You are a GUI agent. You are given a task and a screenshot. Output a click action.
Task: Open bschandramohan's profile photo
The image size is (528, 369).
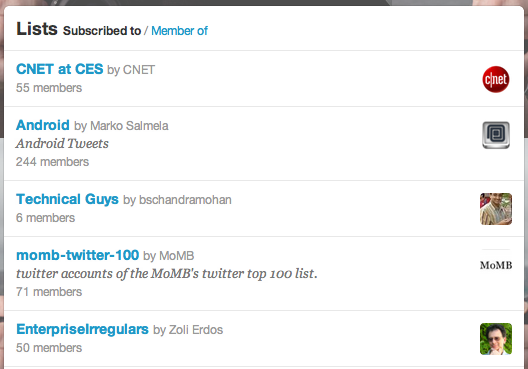(496, 209)
